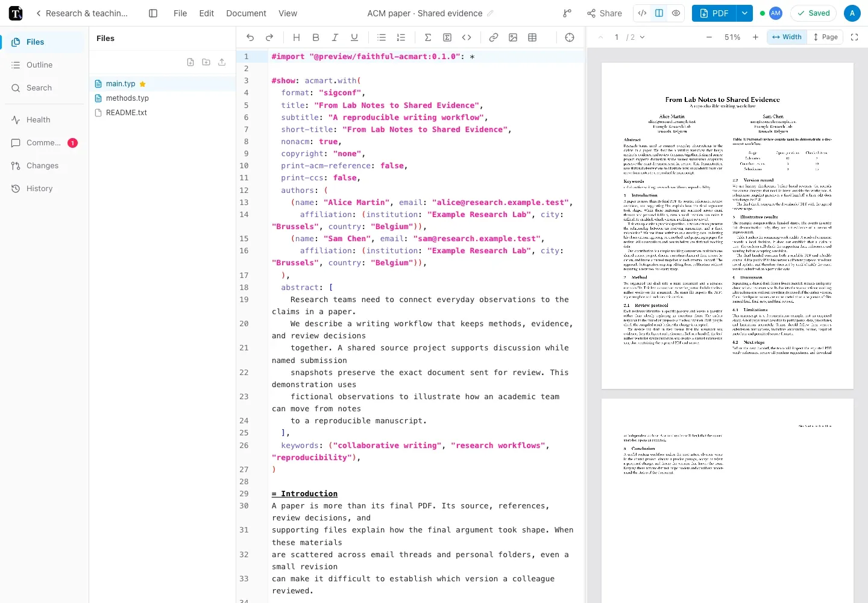Toggle underline formatting
Image resolution: width=868 pixels, height=603 pixels.
coord(354,37)
